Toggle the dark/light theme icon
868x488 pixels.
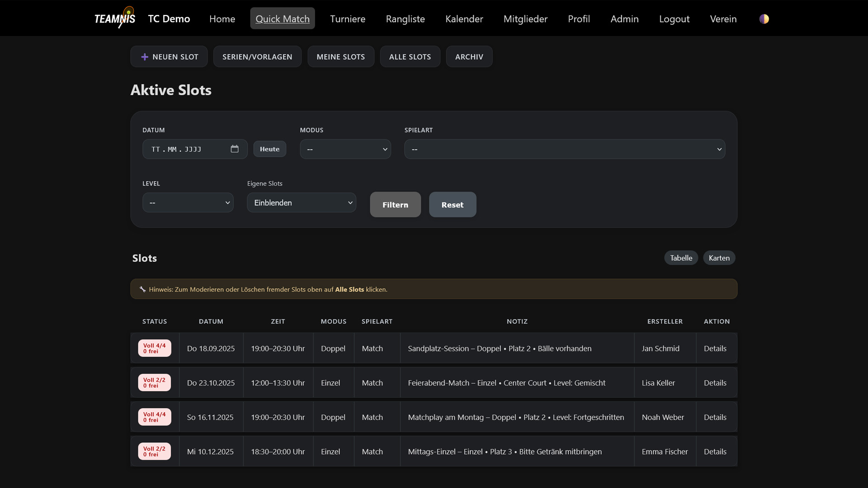click(764, 19)
